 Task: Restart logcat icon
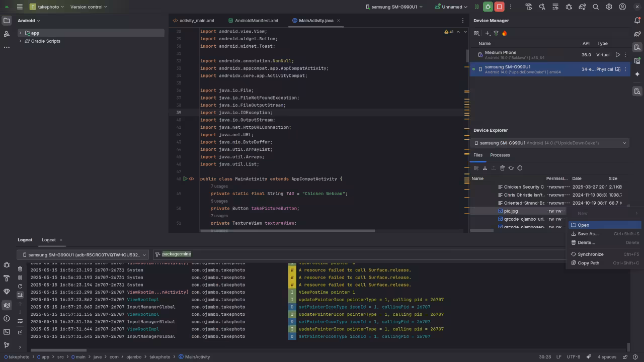click(20, 286)
